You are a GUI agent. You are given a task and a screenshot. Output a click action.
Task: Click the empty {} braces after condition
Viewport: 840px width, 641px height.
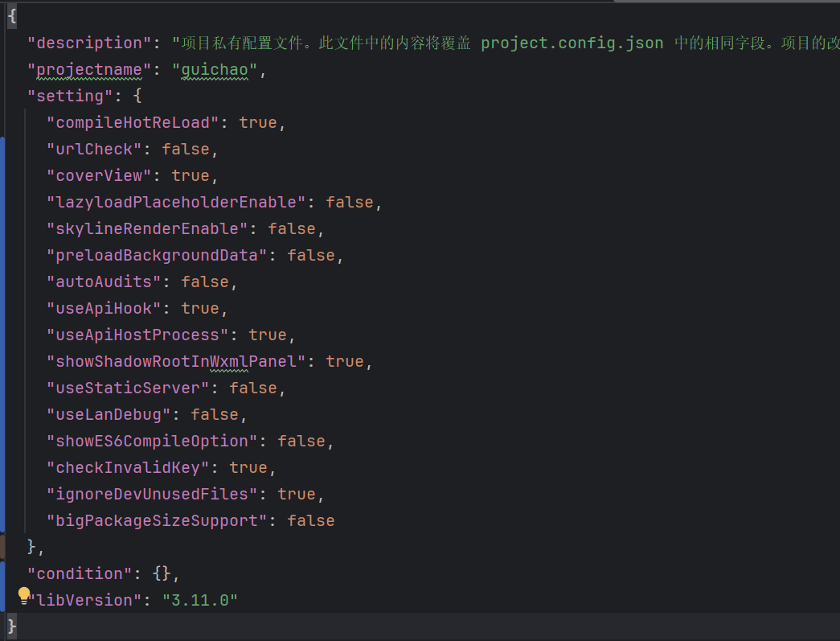click(x=162, y=574)
